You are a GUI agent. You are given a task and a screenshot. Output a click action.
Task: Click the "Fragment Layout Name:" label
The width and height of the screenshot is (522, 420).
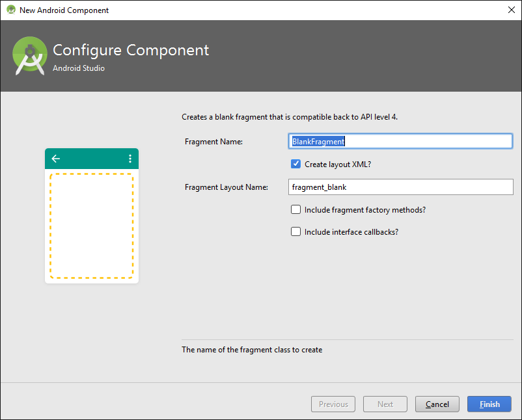226,187
